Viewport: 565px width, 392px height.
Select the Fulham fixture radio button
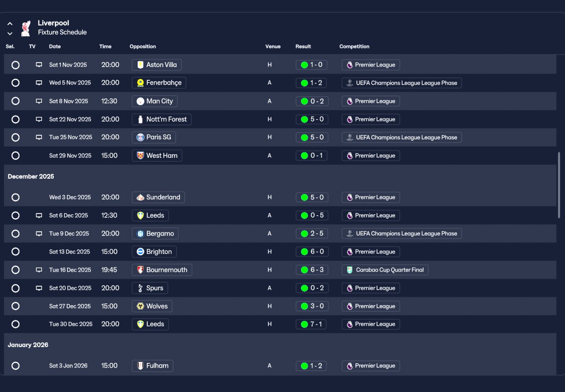[x=15, y=366]
